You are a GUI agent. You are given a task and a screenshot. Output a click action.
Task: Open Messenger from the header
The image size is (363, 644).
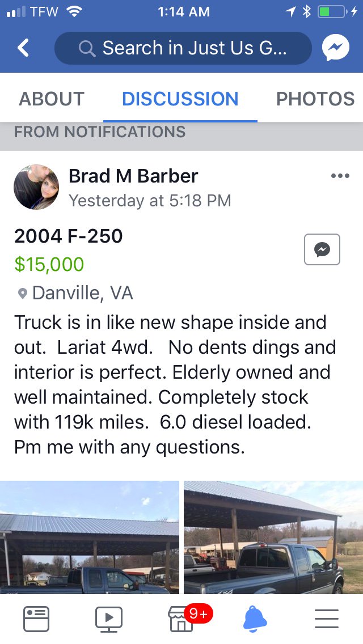point(335,48)
